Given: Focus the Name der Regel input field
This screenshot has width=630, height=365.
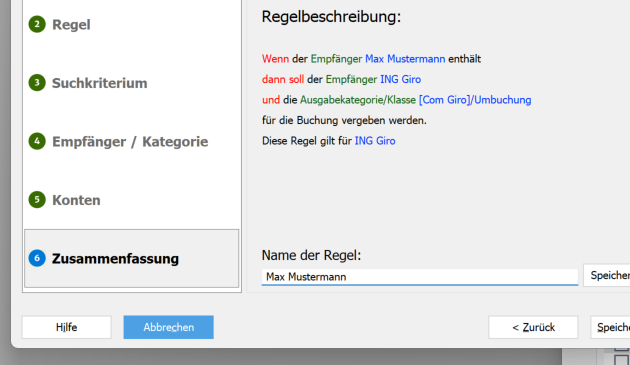Looking at the screenshot, I should tap(420, 277).
